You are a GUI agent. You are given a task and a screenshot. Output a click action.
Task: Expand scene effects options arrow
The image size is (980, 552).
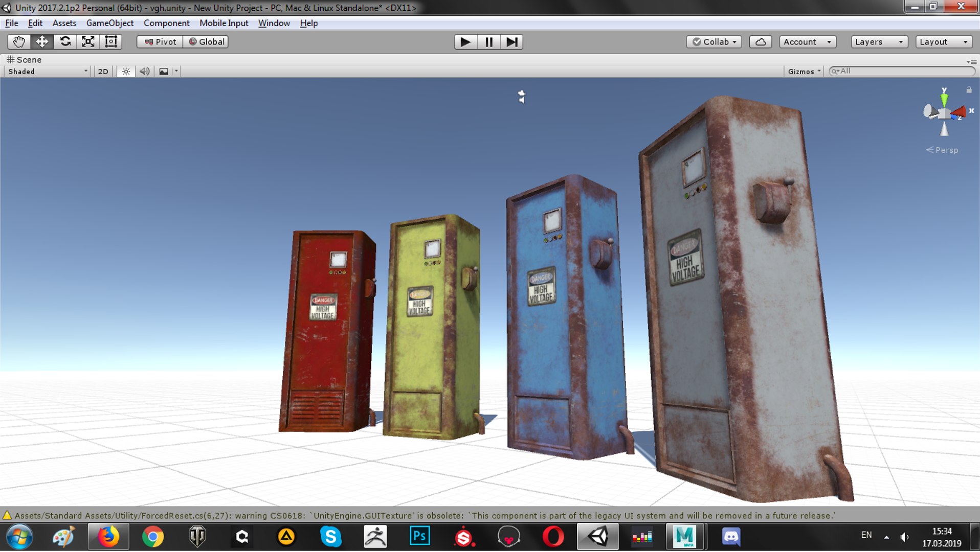click(x=176, y=72)
